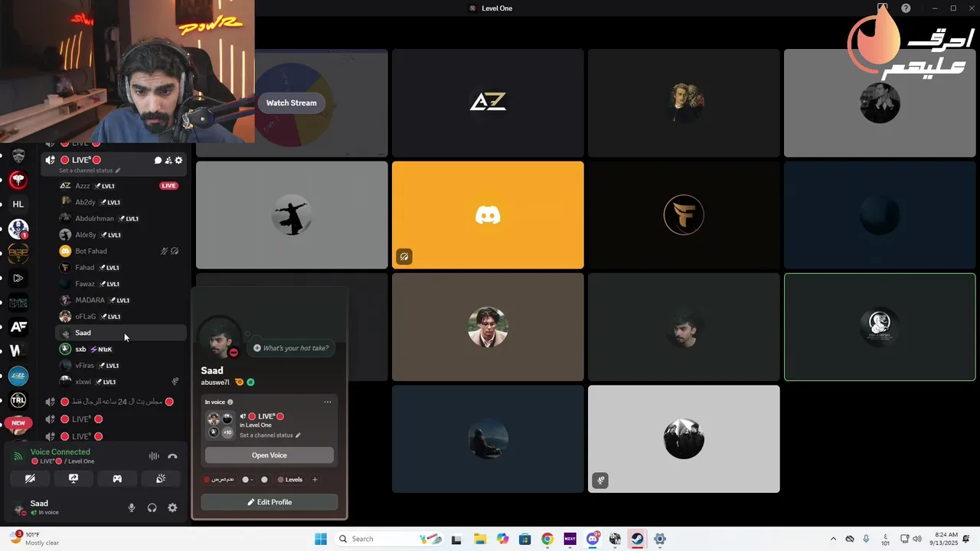Select user oFLaG in voice list
Image resolution: width=980 pixels, height=551 pixels.
[x=121, y=316]
